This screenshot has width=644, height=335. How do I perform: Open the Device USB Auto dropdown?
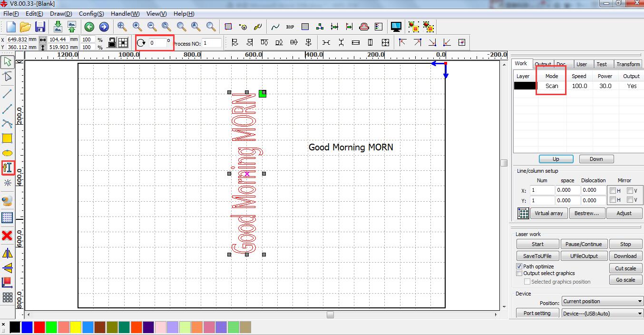tap(602, 314)
